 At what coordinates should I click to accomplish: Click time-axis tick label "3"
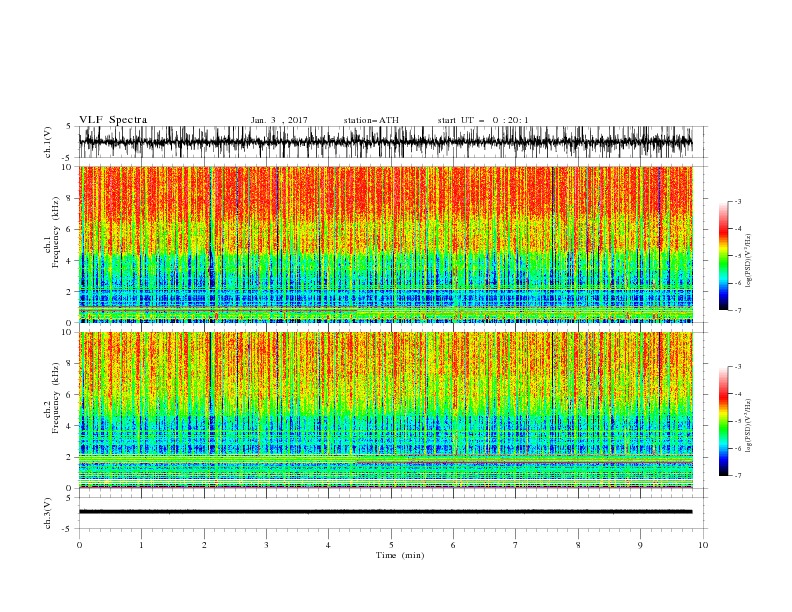point(266,545)
